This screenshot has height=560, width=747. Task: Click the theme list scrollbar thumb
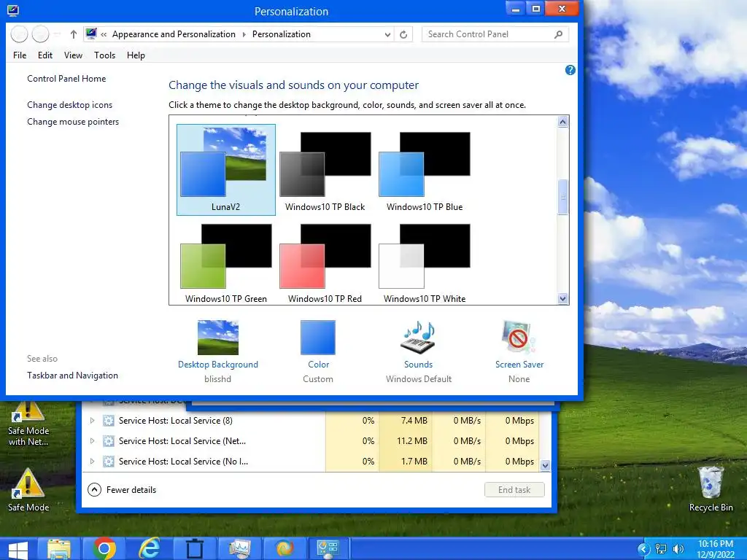(562, 197)
